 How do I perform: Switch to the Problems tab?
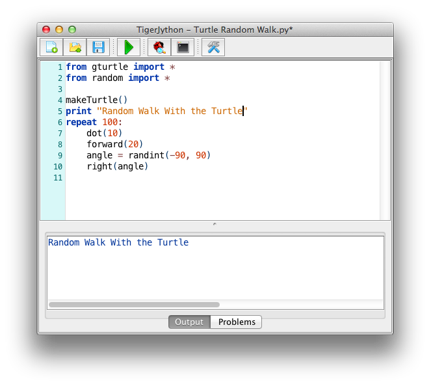pos(236,322)
